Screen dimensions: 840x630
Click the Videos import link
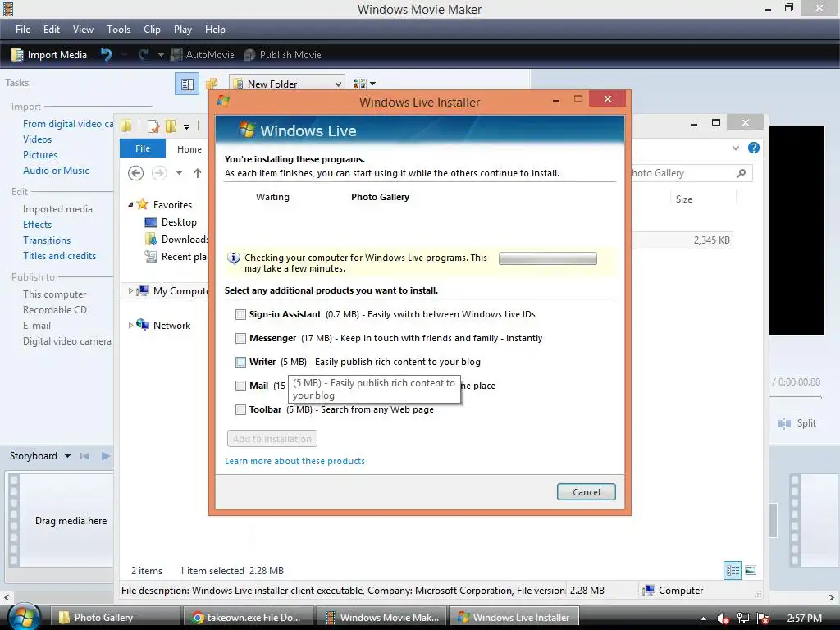pos(38,139)
